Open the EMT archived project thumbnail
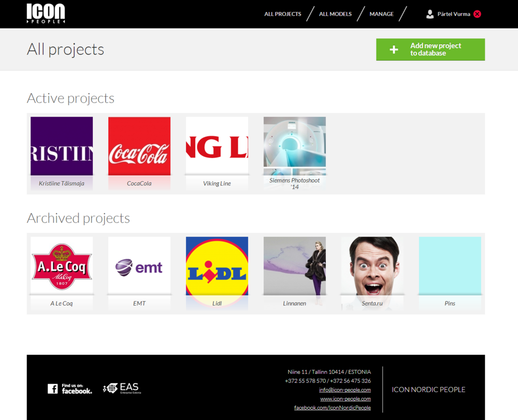This screenshot has width=518, height=420. (139, 266)
